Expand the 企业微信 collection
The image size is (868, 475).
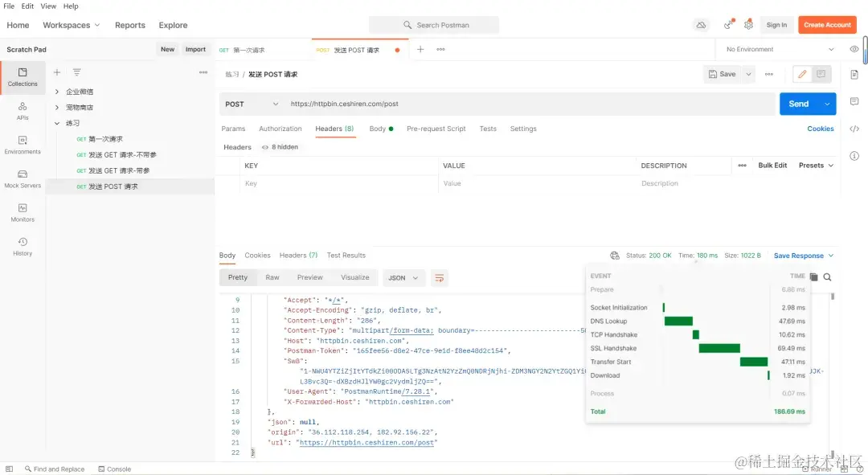coord(56,92)
